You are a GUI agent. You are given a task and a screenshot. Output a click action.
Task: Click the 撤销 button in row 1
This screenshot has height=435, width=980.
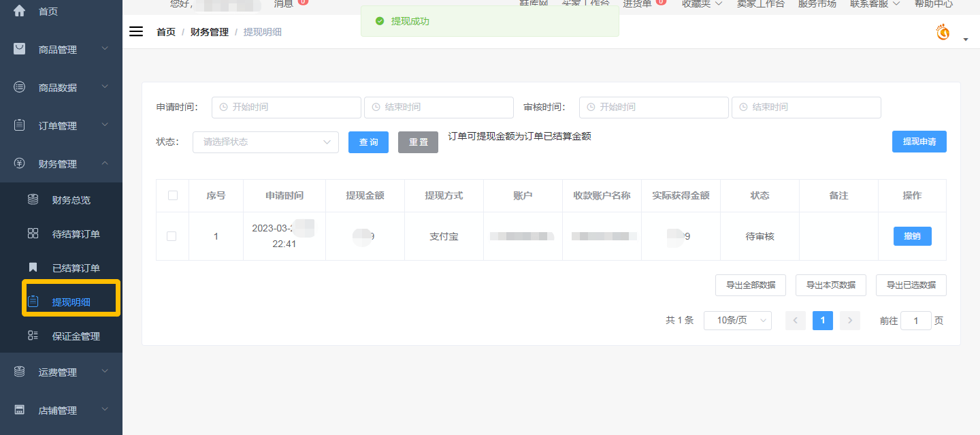pyautogui.click(x=912, y=236)
